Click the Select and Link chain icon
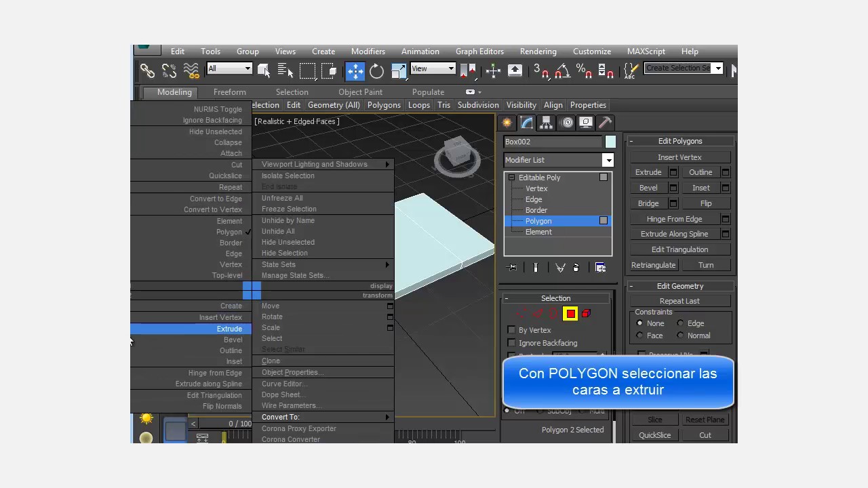868x488 pixels. [x=147, y=70]
